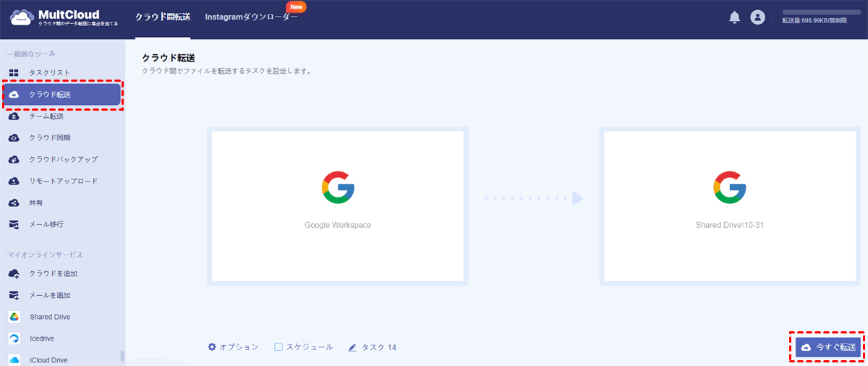
Task: Click the タスクリスト grid icon
Action: [14, 72]
